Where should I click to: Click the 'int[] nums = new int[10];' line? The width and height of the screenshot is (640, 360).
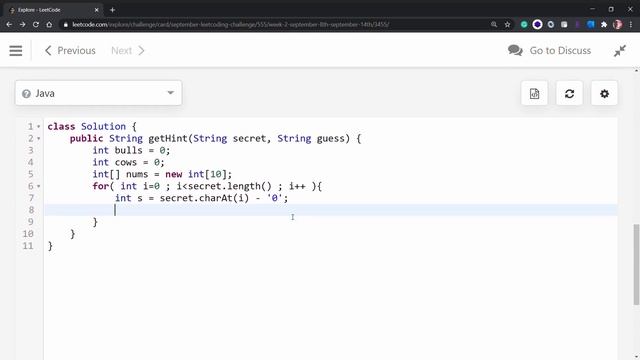[162, 174]
